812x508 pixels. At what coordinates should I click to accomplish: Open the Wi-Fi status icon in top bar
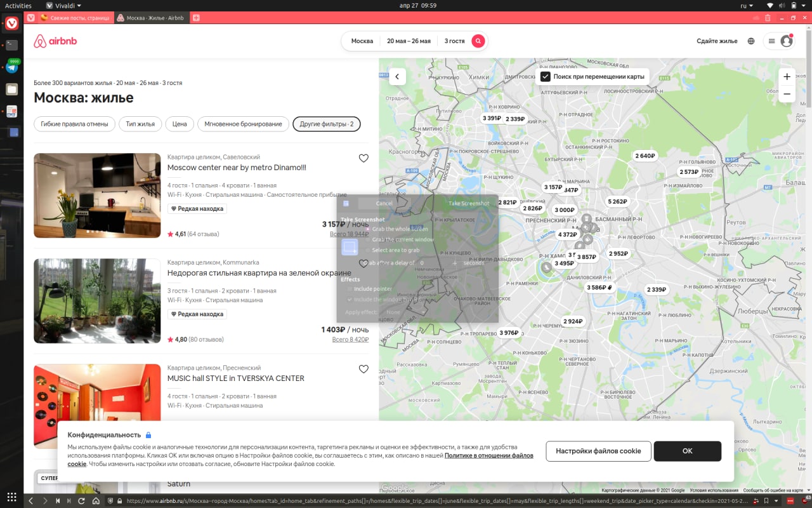coord(770,5)
